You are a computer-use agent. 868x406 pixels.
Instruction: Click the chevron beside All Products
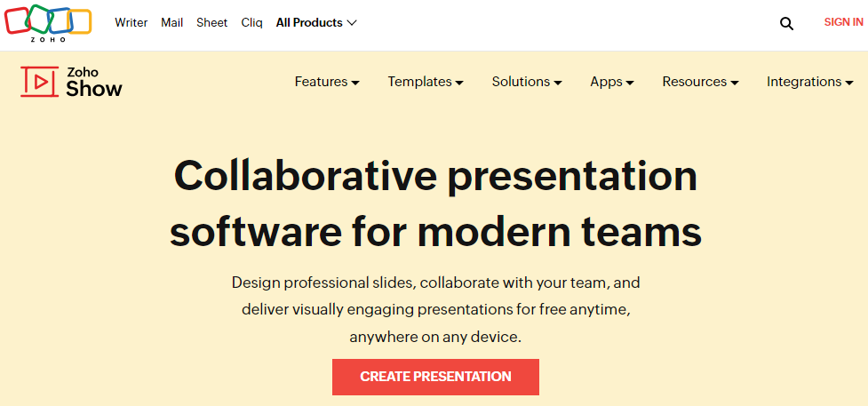pos(352,23)
